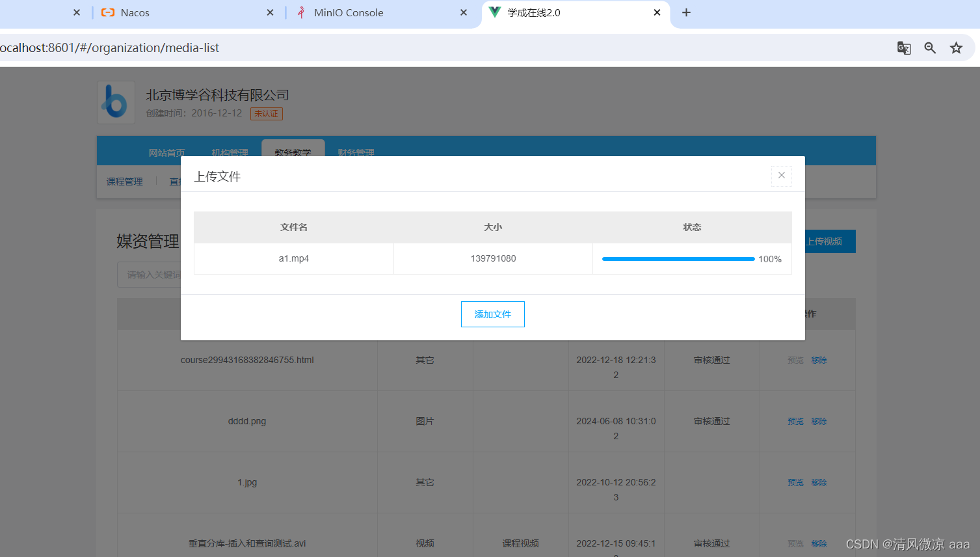Close the MinIO Console tab
Image resolution: width=980 pixels, height=557 pixels.
point(464,12)
